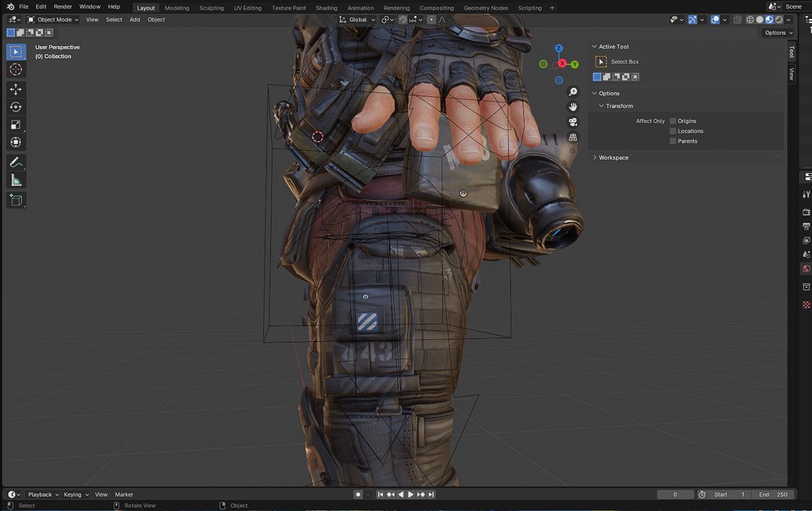
Task: Open the viewport Add menu
Action: pyautogui.click(x=135, y=20)
